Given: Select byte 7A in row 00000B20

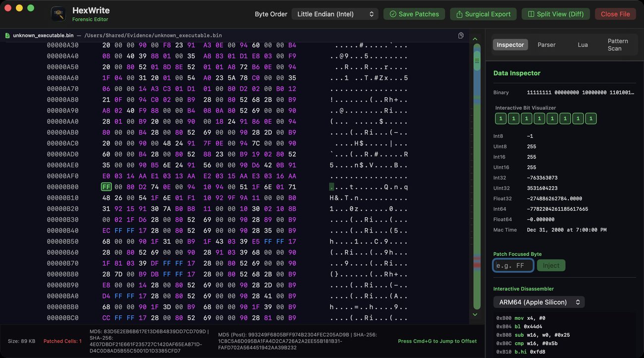Looking at the screenshot, I should (167, 209).
